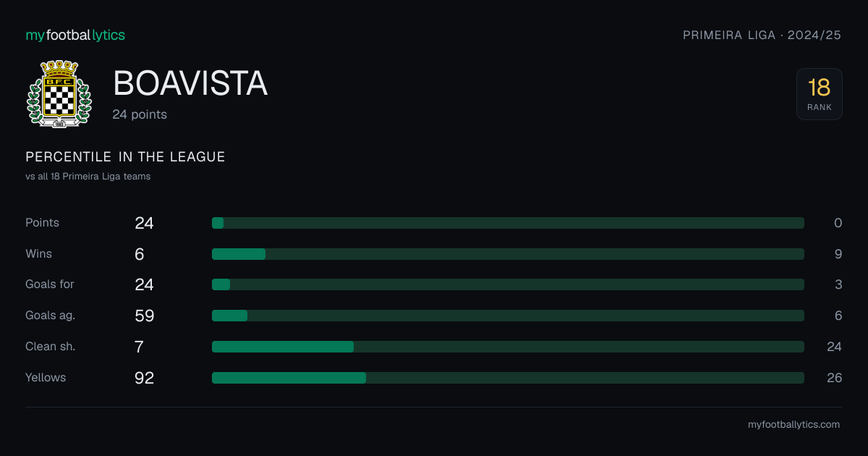Select the Clean sh. percentile number 24
The height and width of the screenshot is (456, 868).
pyautogui.click(x=834, y=347)
